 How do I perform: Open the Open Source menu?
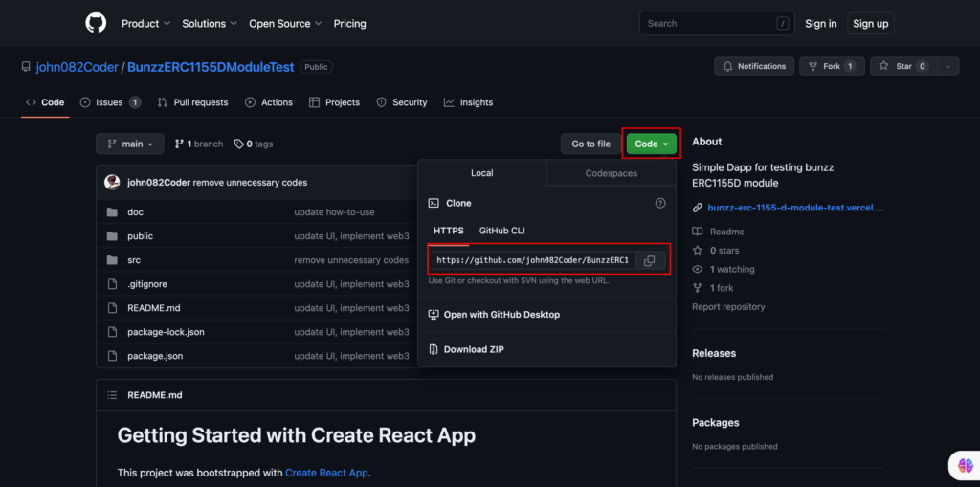(x=285, y=24)
